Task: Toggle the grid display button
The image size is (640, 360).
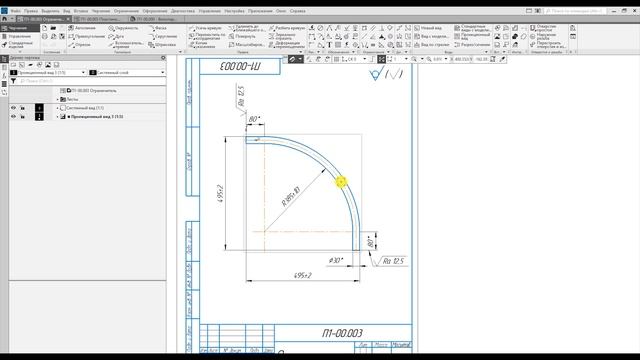Action: coord(337,60)
